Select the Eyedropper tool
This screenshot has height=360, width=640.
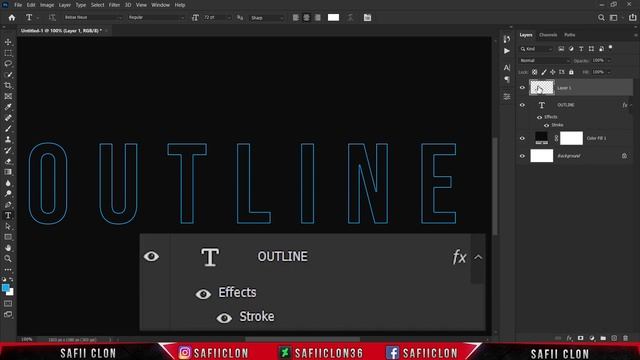(8, 107)
